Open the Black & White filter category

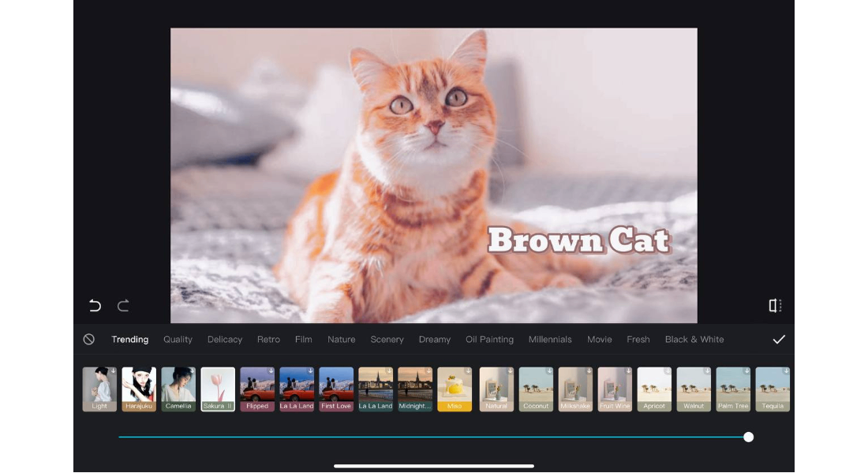tap(694, 339)
